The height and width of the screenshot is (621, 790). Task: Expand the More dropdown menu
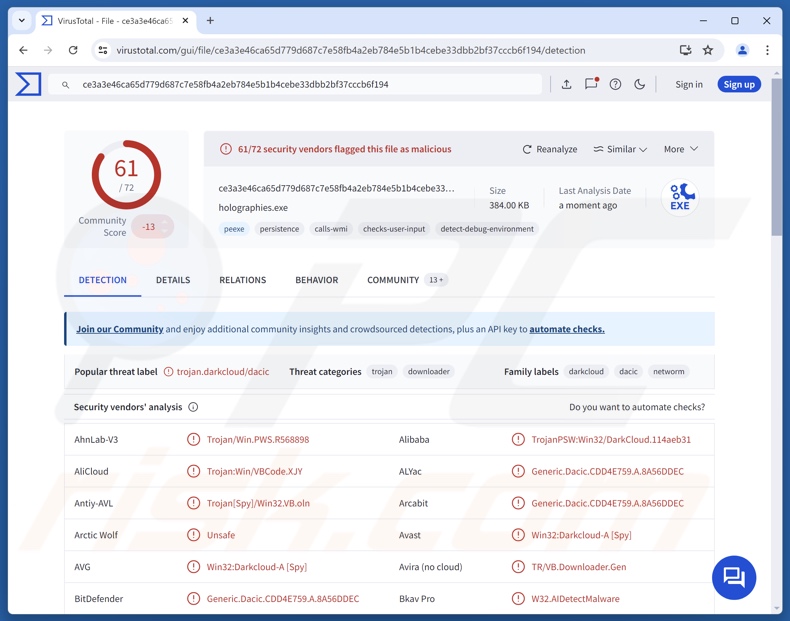click(681, 149)
